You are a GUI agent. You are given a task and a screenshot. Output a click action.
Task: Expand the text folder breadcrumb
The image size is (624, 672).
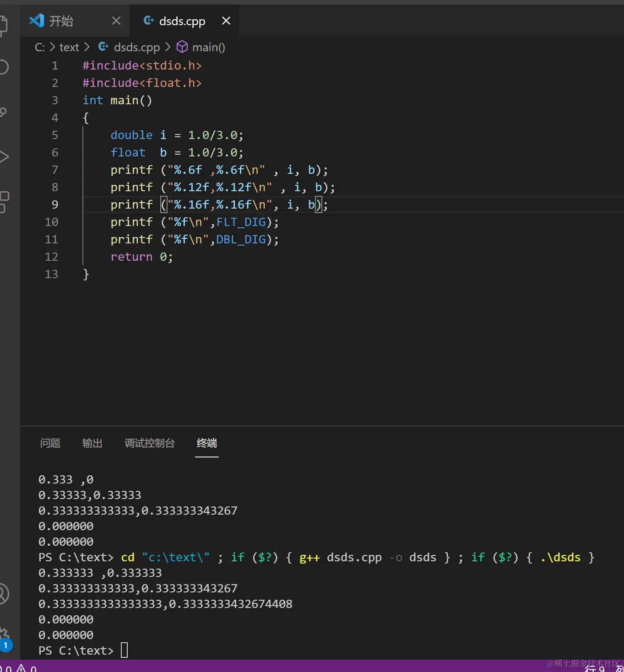69,47
